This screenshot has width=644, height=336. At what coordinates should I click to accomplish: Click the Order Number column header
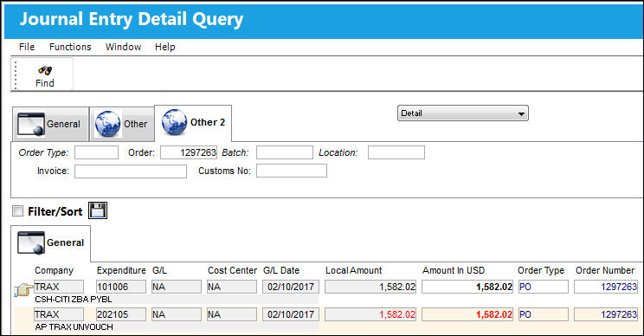605,270
